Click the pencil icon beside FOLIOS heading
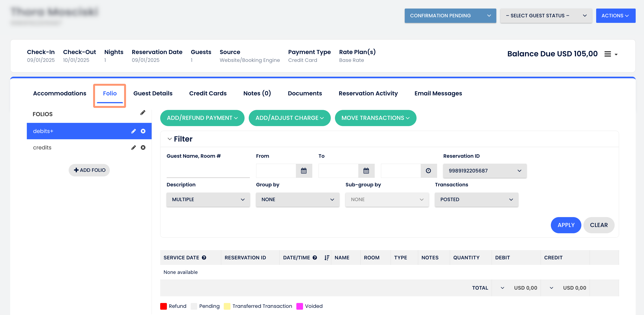The width and height of the screenshot is (644, 315). pyautogui.click(x=143, y=113)
